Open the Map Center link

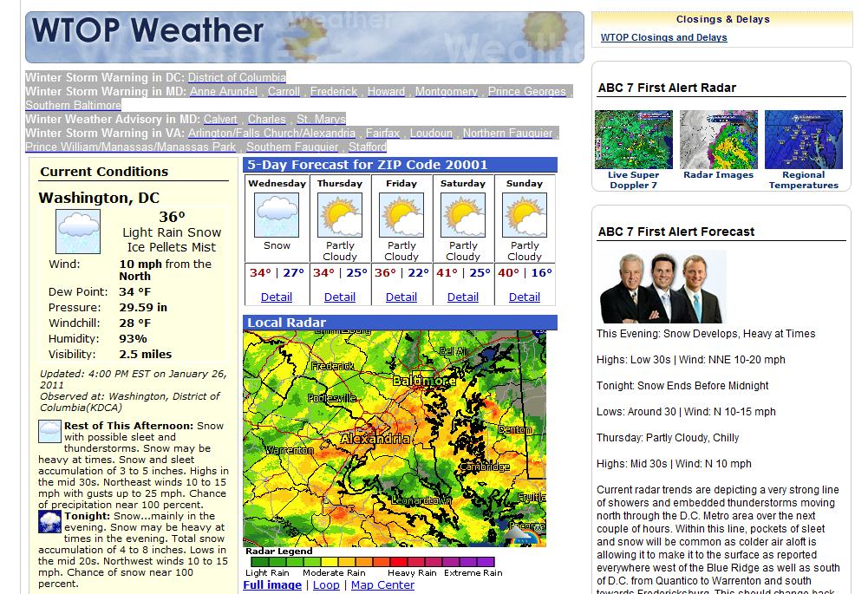[382, 585]
